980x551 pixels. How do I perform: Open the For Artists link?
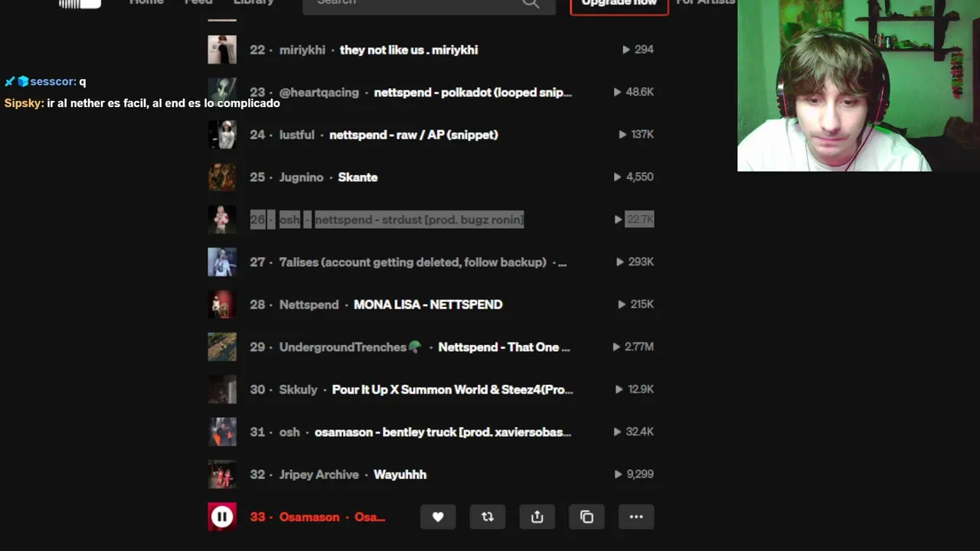(705, 3)
